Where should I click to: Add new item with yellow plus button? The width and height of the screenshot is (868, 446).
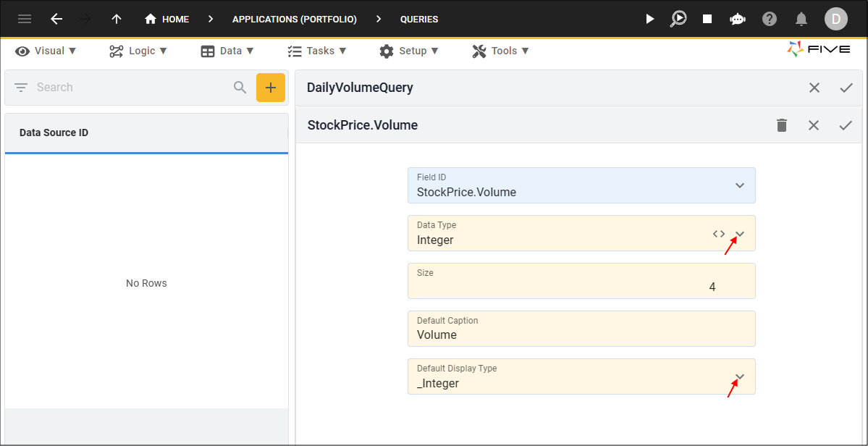[x=271, y=88]
